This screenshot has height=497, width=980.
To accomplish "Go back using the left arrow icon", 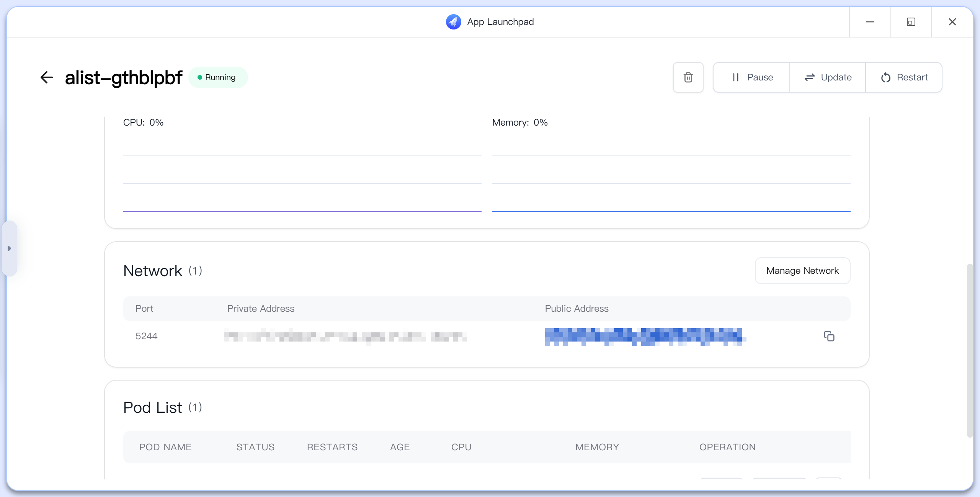I will click(x=47, y=77).
